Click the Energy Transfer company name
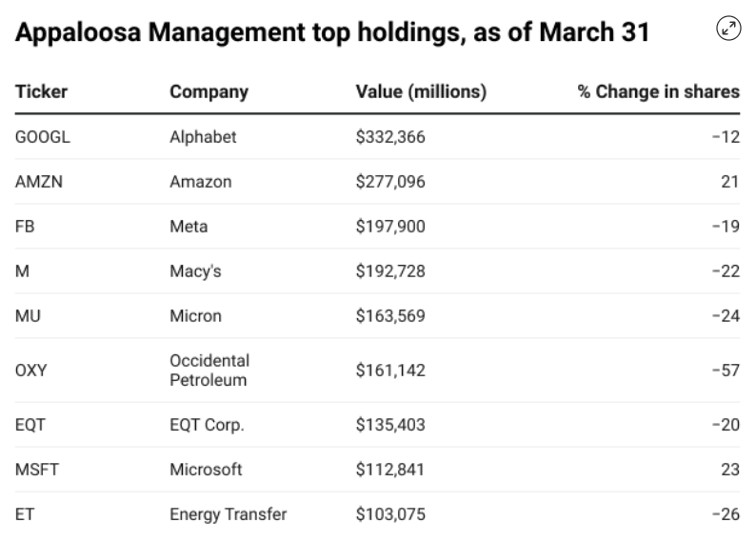 228,514
